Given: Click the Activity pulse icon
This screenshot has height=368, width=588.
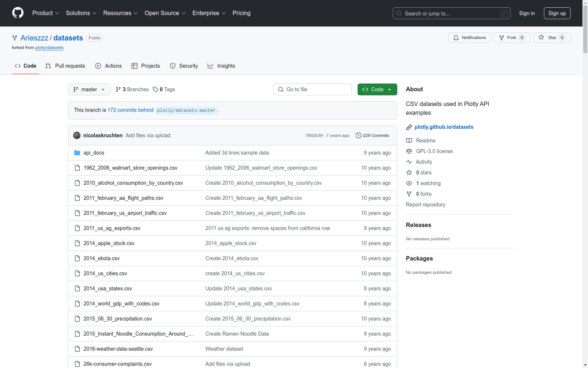Looking at the screenshot, I should click(x=409, y=162).
